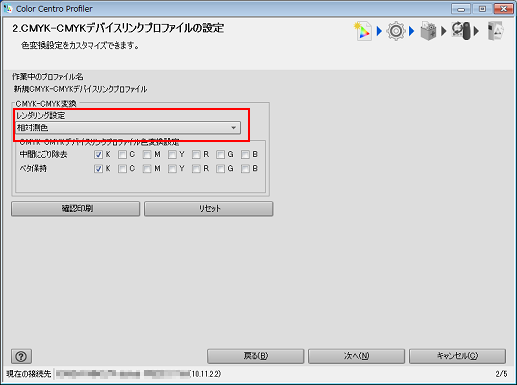This screenshot has width=517, height=385.
Task: Go back with 戻る(B) button
Action: click(x=256, y=356)
